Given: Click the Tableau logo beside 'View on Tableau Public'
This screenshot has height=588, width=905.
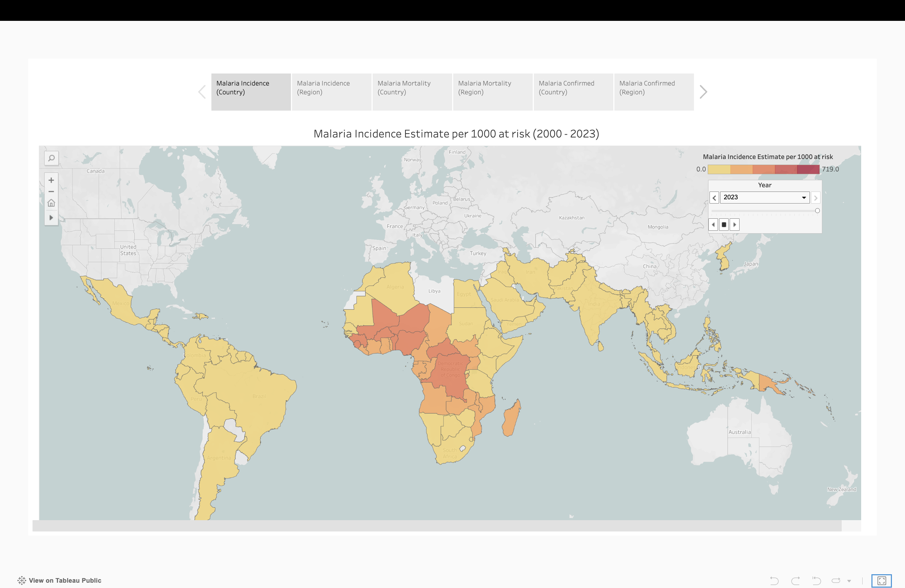Looking at the screenshot, I should pos(22,580).
